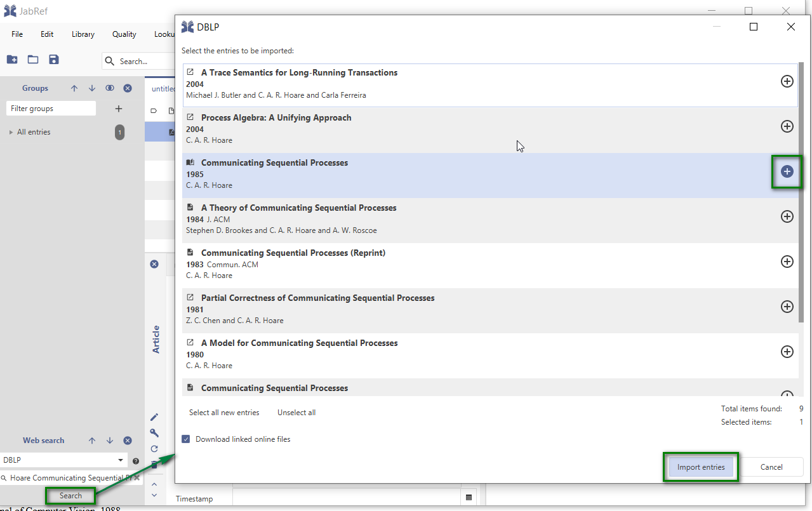Add 'Process Algebra: A Unifying Approach' entry

point(787,126)
